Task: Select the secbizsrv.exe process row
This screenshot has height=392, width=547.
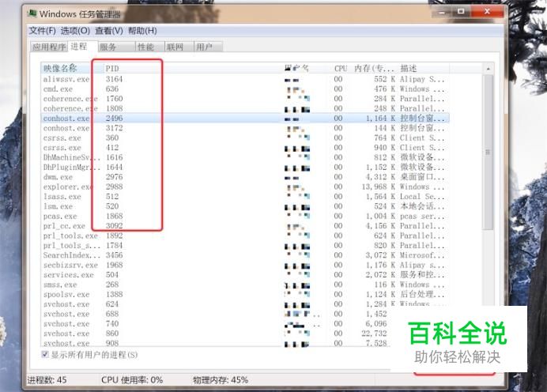Action: pyautogui.click(x=245, y=265)
